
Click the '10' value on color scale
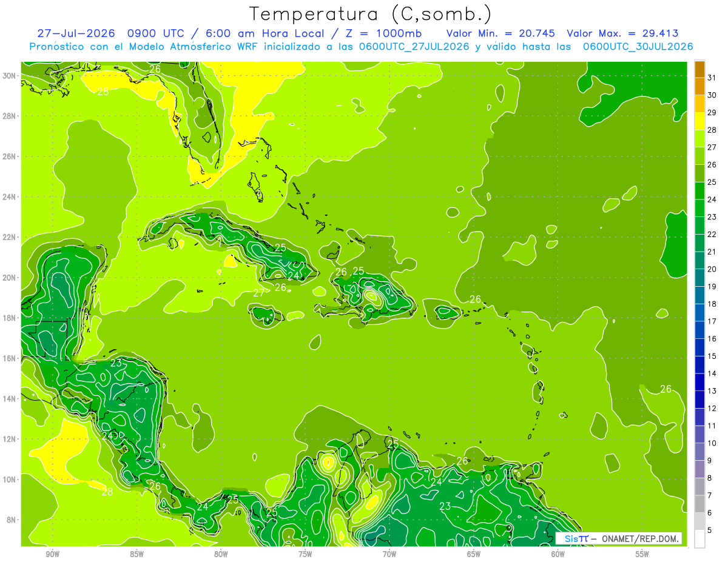point(712,443)
